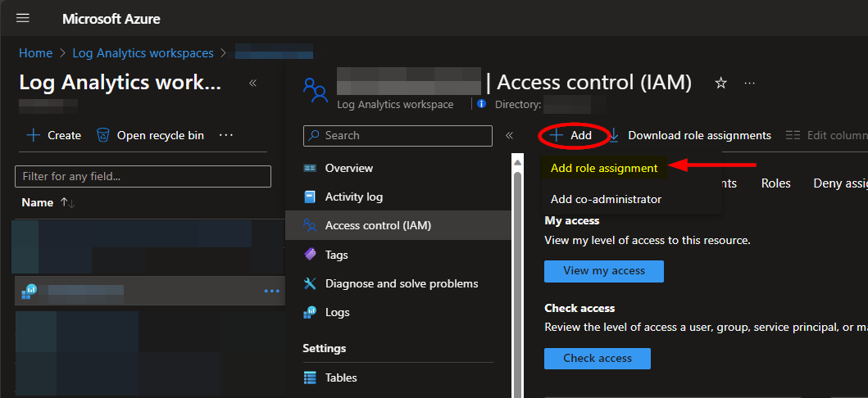Click the Tables icon

coord(310,378)
